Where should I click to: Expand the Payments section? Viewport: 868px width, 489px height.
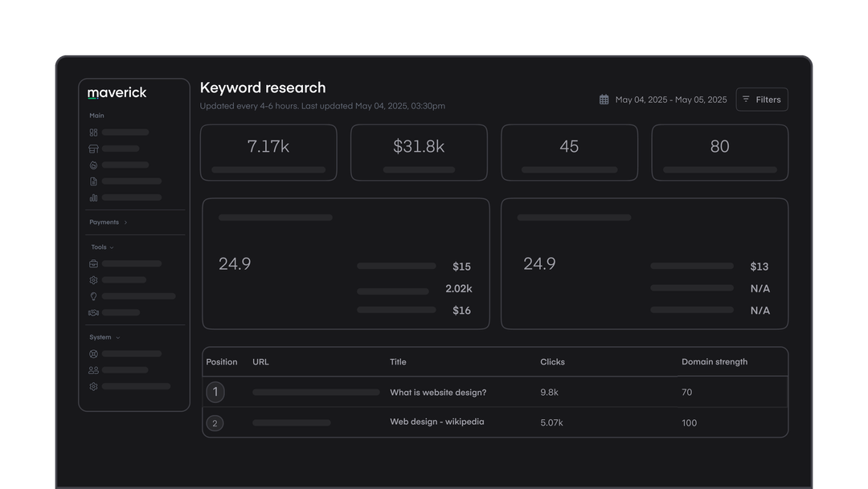[108, 222]
